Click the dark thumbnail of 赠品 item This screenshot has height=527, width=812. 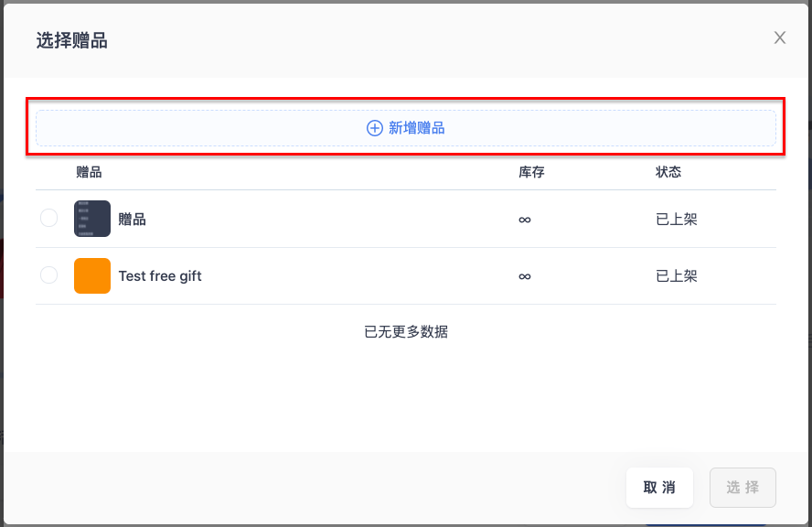pos(92,219)
